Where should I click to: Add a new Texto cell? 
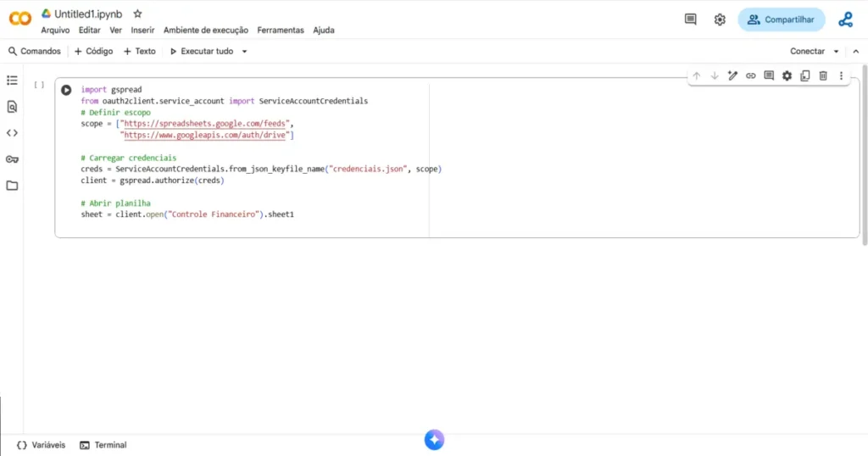pyautogui.click(x=140, y=52)
